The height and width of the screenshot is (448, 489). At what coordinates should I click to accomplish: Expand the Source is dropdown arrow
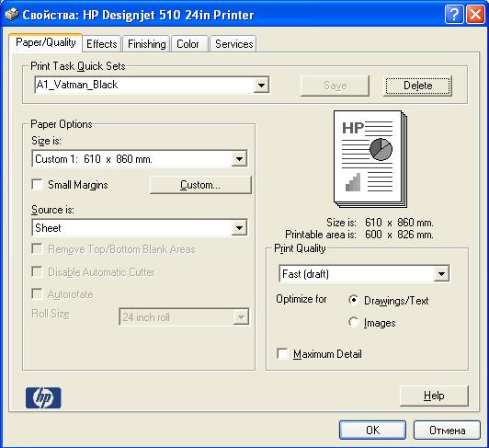[x=239, y=227]
